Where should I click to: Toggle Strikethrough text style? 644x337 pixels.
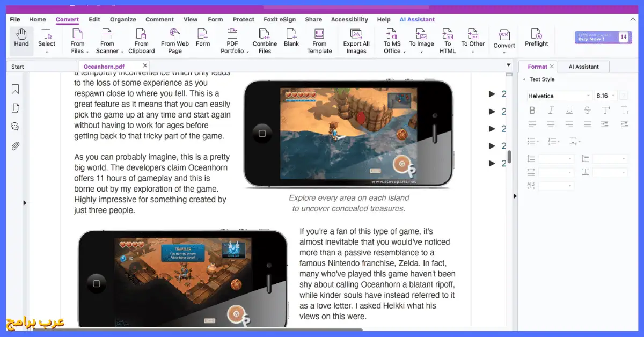click(587, 111)
